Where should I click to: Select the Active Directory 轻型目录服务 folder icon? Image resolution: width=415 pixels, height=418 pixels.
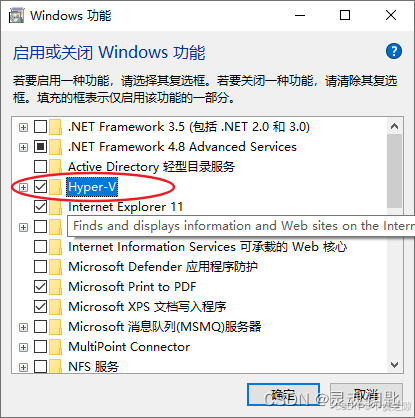click(56, 167)
